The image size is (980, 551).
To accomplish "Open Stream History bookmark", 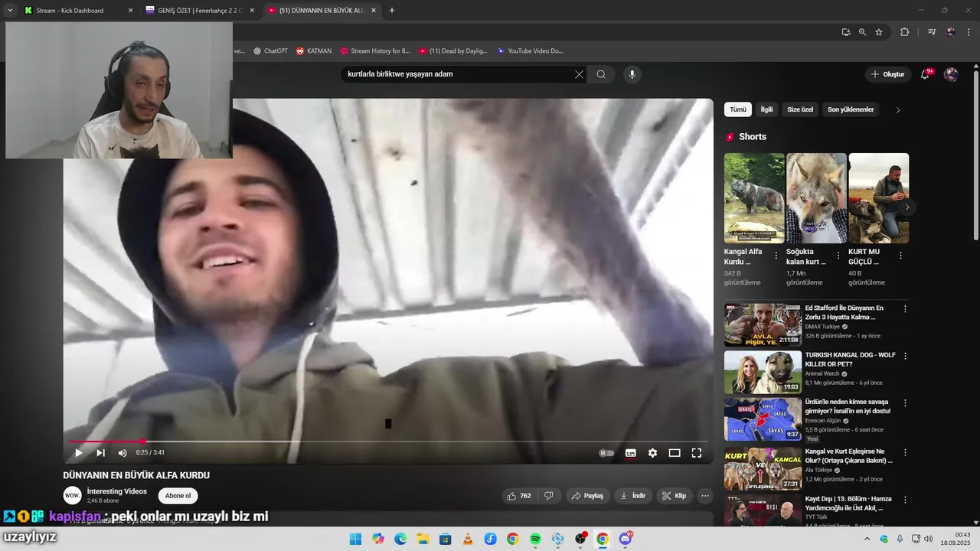I will point(375,51).
